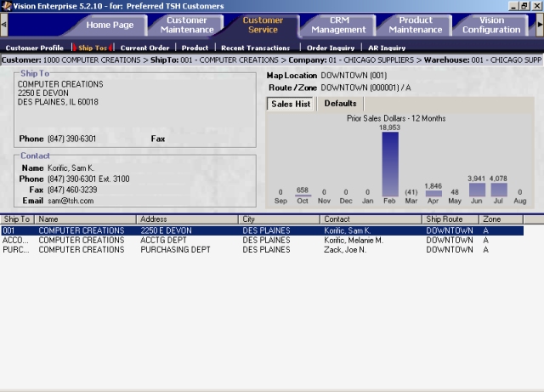
Task: Switch to the Sales Hist tab
Action: (x=291, y=104)
